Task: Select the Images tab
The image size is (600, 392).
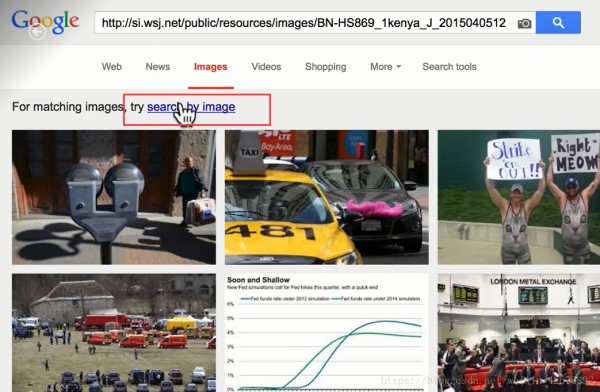Action: point(210,67)
